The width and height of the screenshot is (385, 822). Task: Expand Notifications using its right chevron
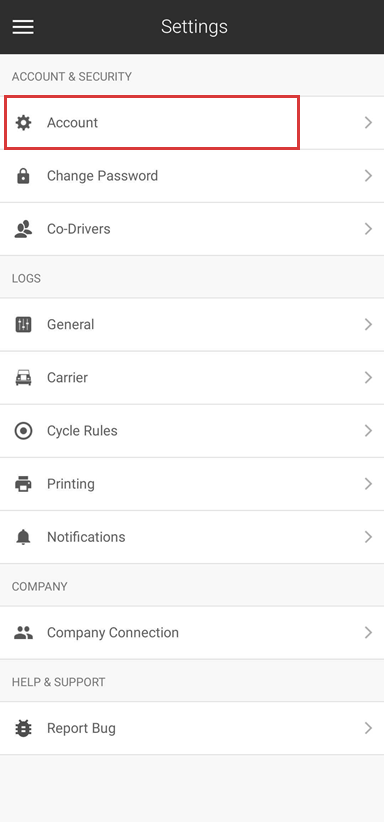[368, 537]
